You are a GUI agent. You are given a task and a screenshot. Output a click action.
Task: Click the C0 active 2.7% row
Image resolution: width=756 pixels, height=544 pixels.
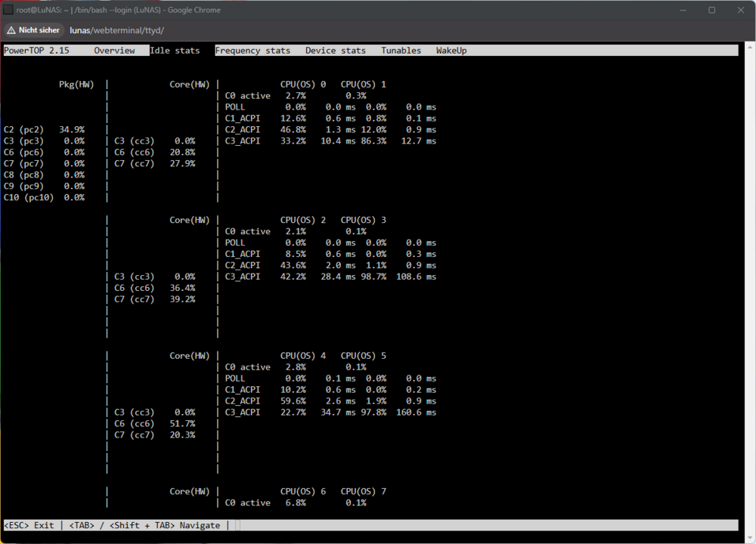(296, 96)
